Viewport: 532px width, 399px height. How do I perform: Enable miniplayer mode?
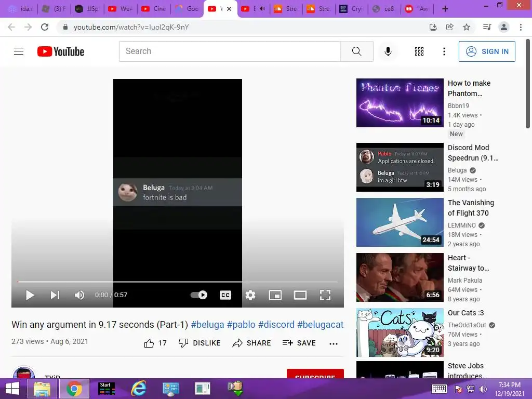point(275,295)
